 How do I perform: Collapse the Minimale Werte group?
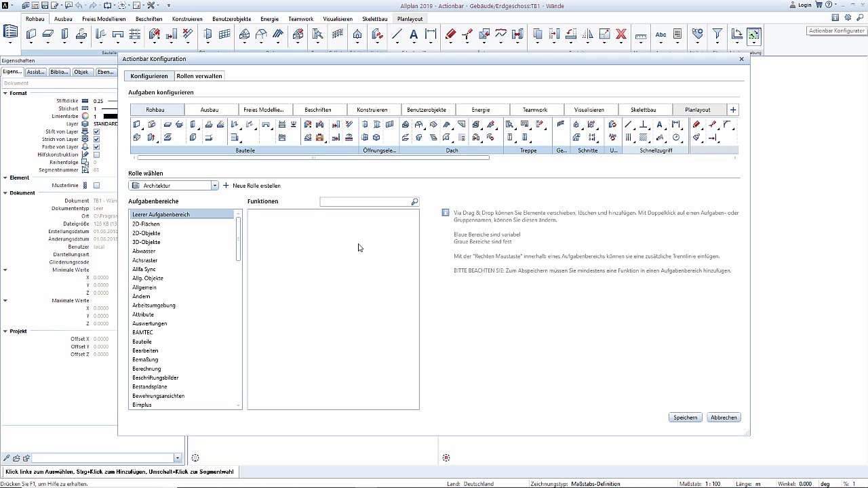coord(5,270)
